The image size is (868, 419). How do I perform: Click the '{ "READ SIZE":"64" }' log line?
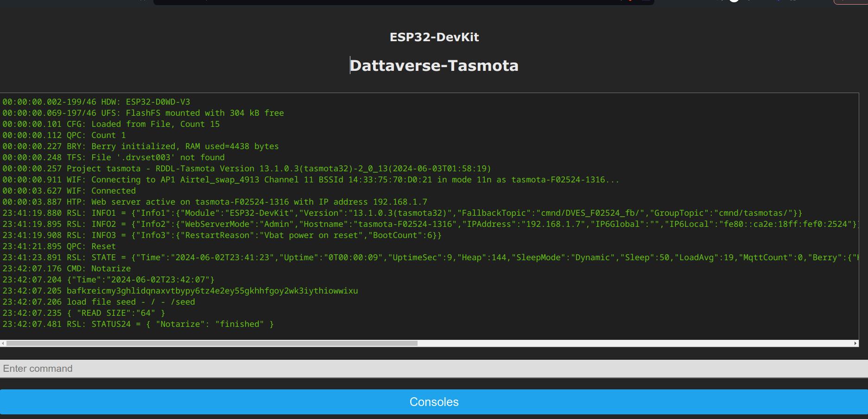tap(84, 313)
